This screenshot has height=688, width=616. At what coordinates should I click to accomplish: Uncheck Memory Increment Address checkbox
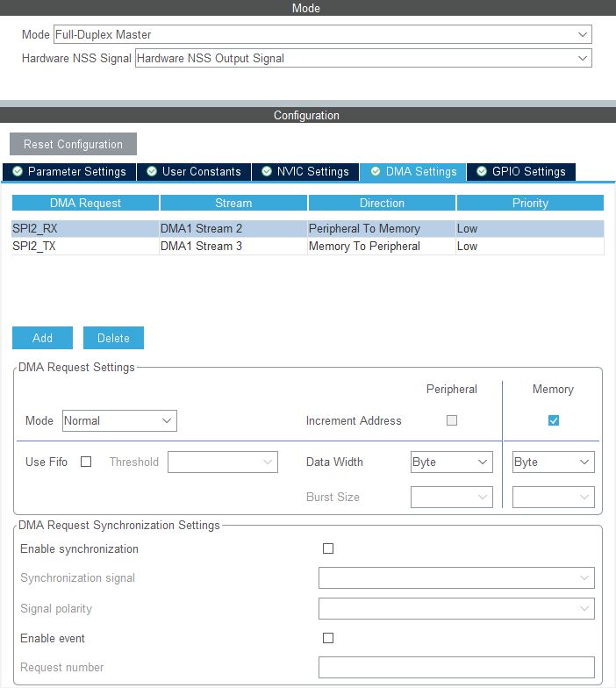[x=554, y=420]
